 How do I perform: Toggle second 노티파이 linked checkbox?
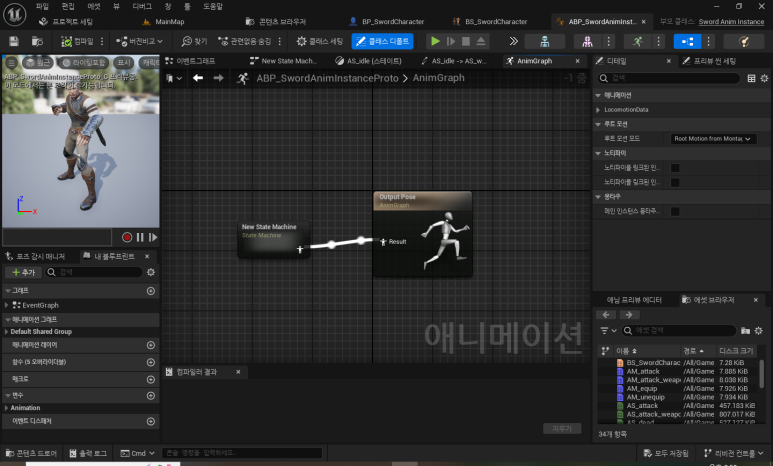click(x=675, y=182)
